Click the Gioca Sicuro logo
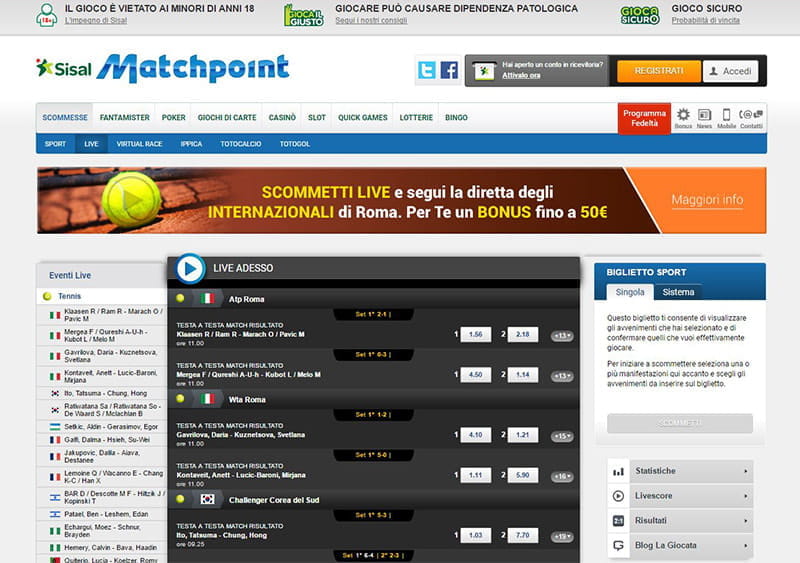 click(x=640, y=15)
